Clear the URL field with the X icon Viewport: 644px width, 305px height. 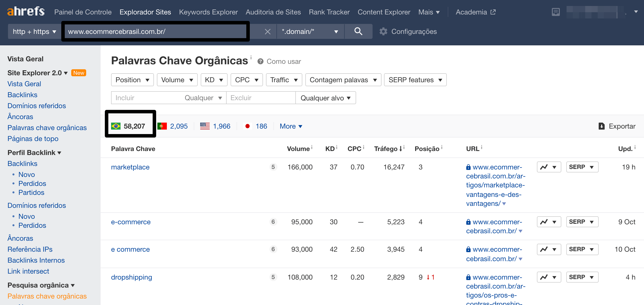click(x=267, y=32)
